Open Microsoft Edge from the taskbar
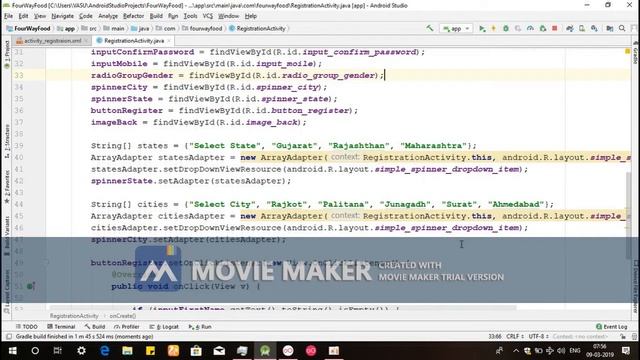 pos(104,351)
